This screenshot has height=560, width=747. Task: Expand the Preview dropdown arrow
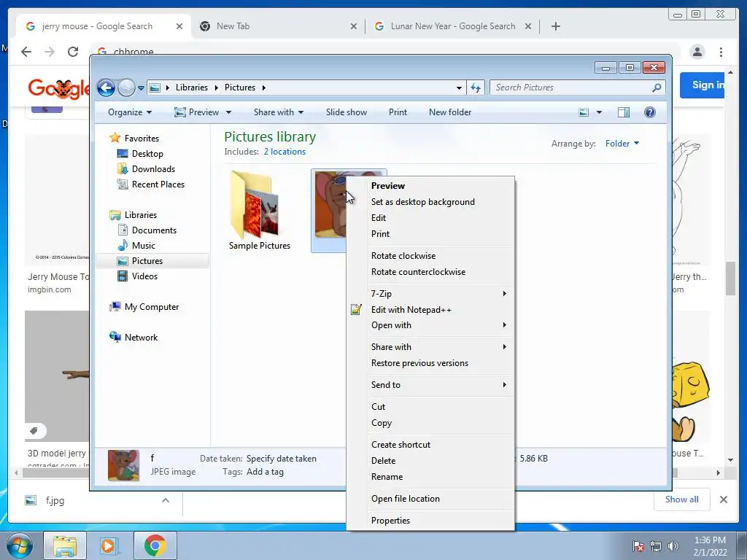[228, 112]
